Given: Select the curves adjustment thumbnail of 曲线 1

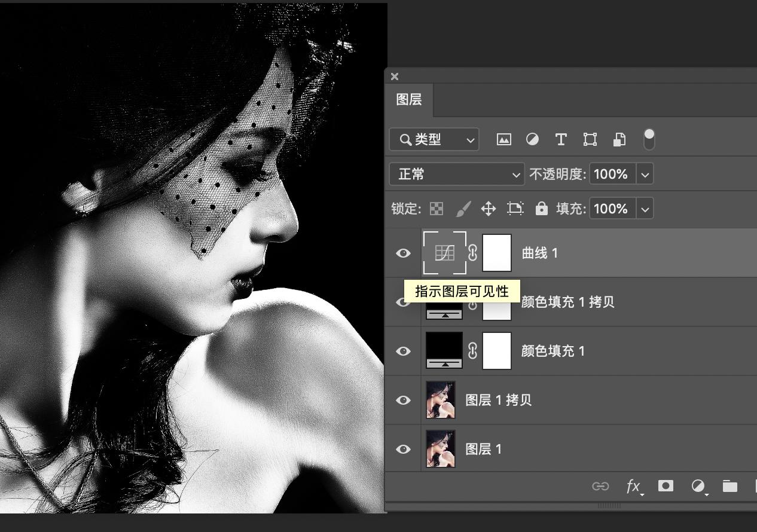Looking at the screenshot, I should pos(444,253).
